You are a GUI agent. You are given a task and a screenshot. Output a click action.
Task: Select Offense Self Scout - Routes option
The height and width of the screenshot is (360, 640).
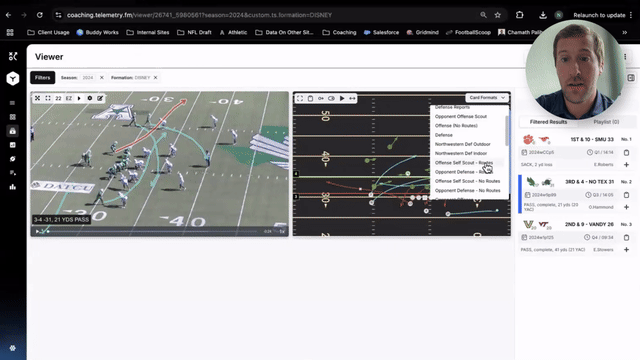[x=464, y=163]
